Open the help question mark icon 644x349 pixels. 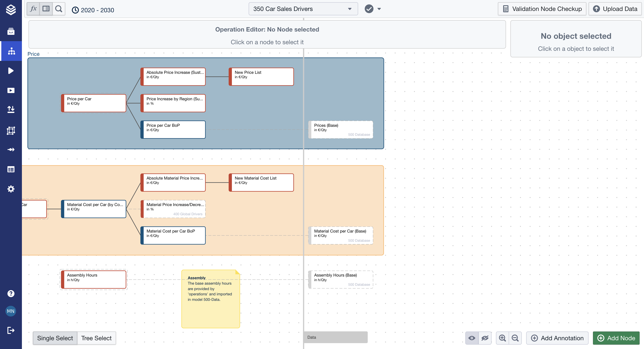11,294
